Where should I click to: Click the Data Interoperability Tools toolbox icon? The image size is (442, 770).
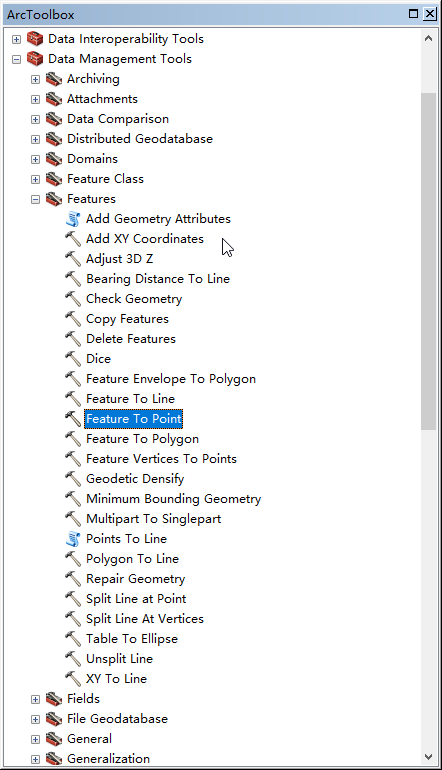35,38
